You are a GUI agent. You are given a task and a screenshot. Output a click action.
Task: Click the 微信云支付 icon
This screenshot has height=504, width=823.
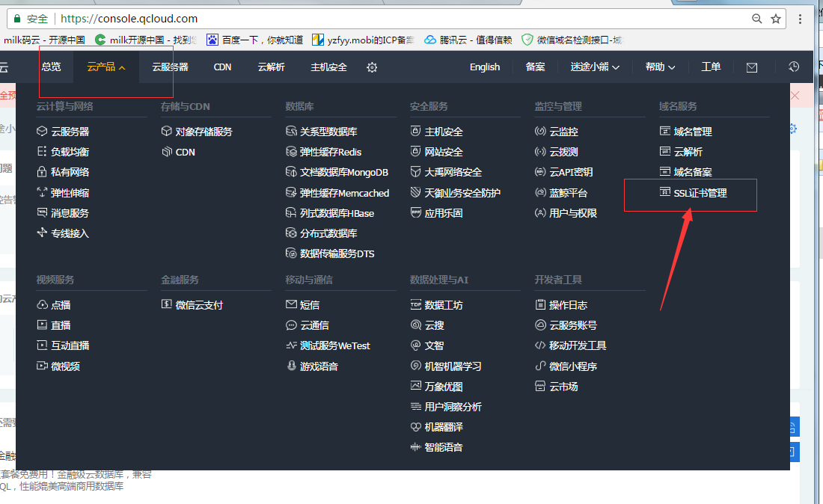(x=166, y=304)
